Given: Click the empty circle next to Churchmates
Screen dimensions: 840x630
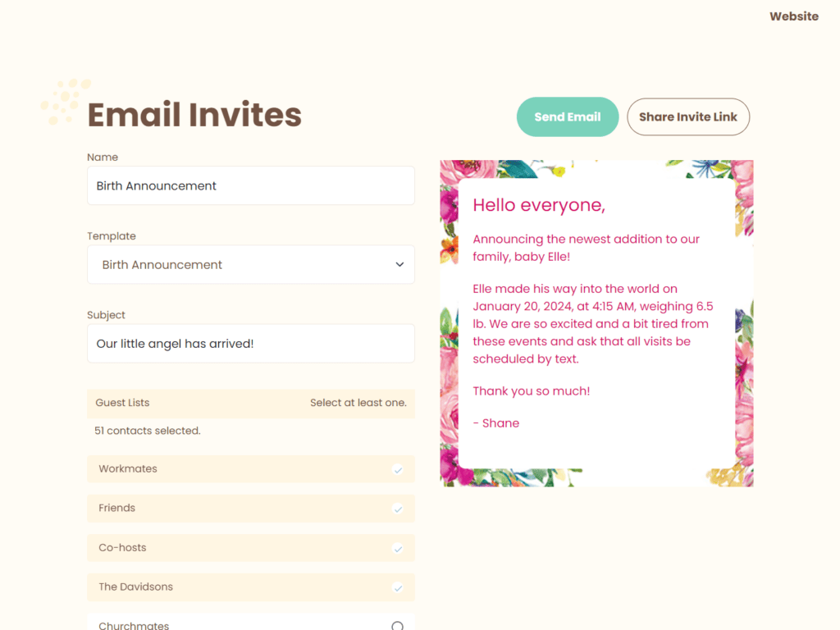Looking at the screenshot, I should tap(398, 625).
